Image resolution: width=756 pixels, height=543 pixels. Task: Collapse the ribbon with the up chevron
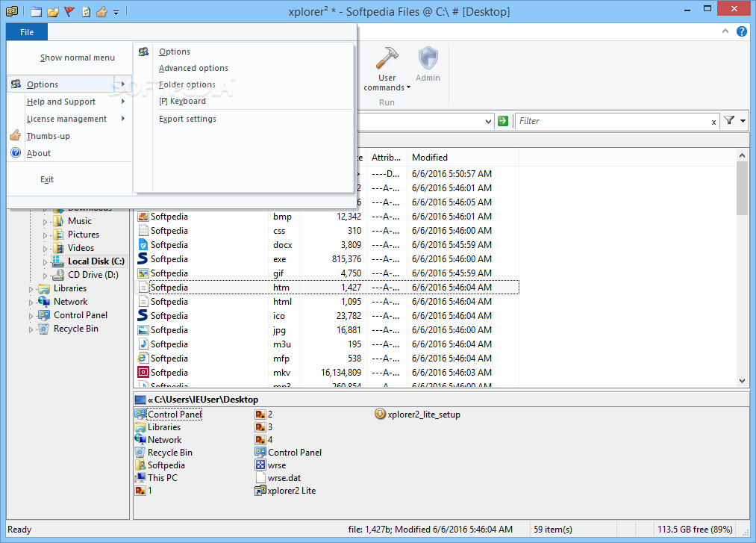click(725, 31)
